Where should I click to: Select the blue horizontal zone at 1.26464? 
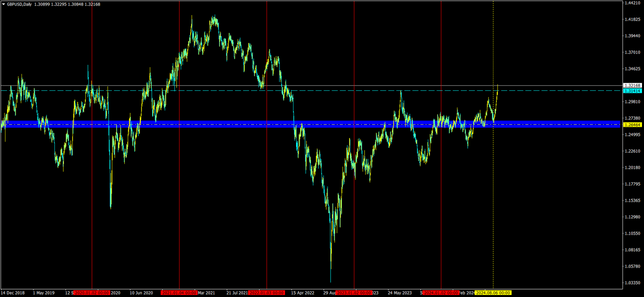pyautogui.click(x=310, y=124)
